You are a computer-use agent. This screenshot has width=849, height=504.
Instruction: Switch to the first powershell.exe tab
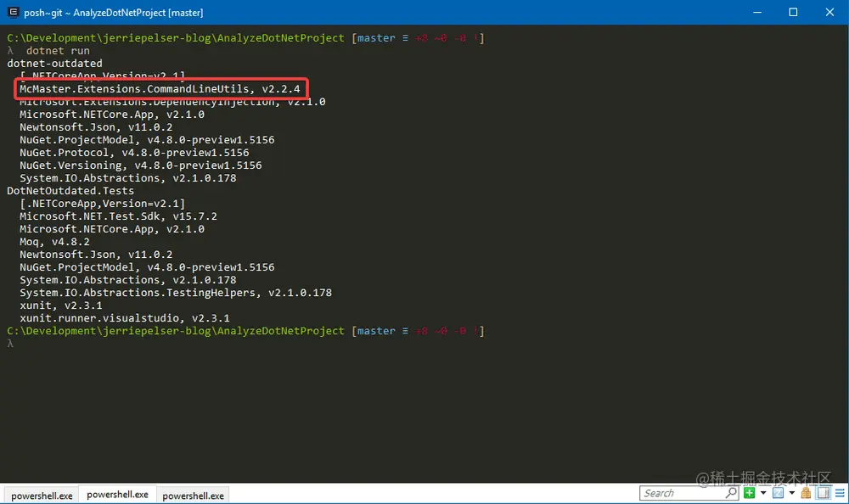click(42, 496)
